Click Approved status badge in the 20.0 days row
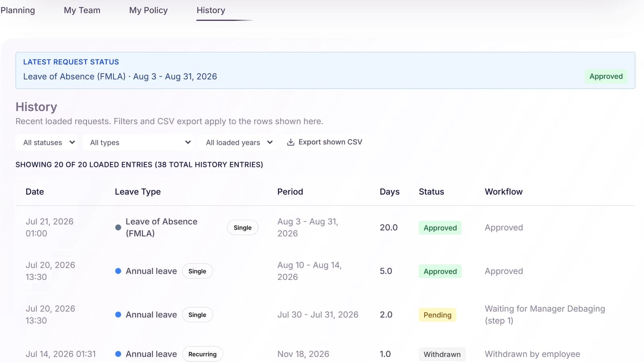The width and height of the screenshot is (644, 362). click(440, 228)
